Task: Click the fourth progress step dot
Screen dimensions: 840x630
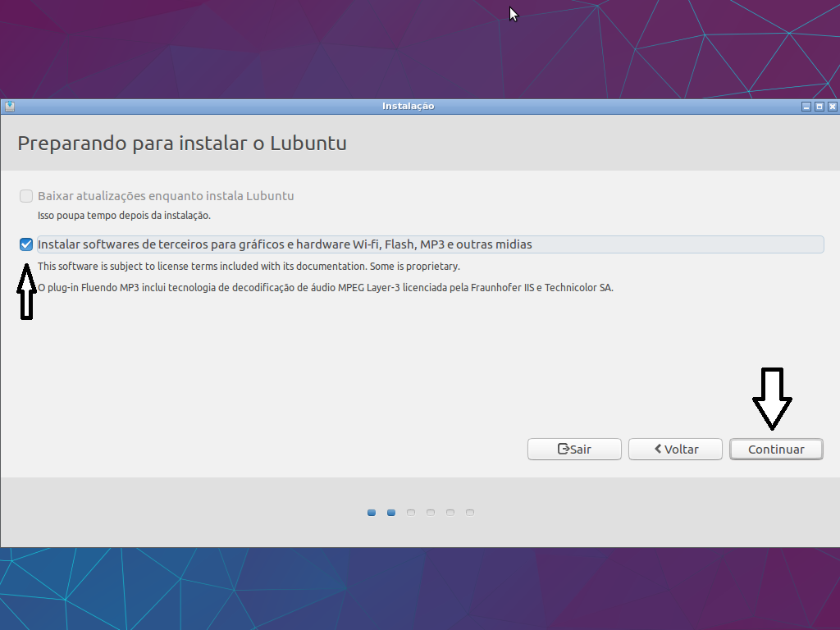Action: pos(431,513)
